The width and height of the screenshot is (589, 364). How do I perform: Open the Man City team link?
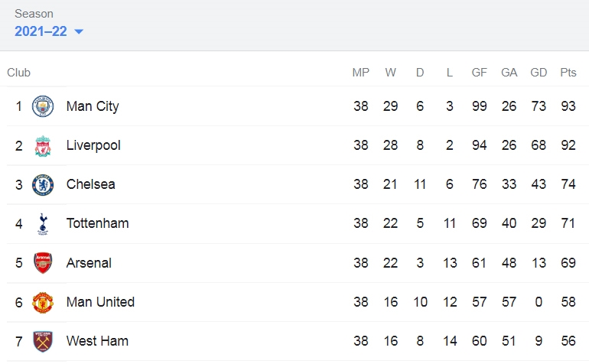93,106
